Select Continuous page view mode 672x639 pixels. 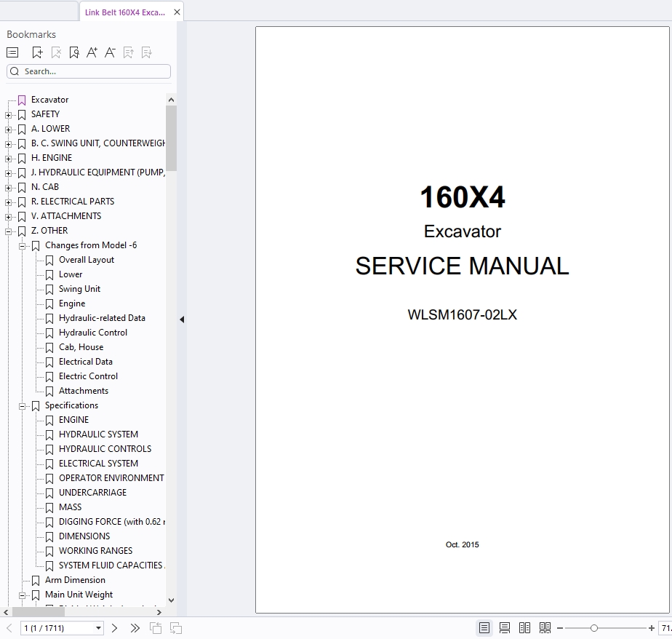(505, 628)
